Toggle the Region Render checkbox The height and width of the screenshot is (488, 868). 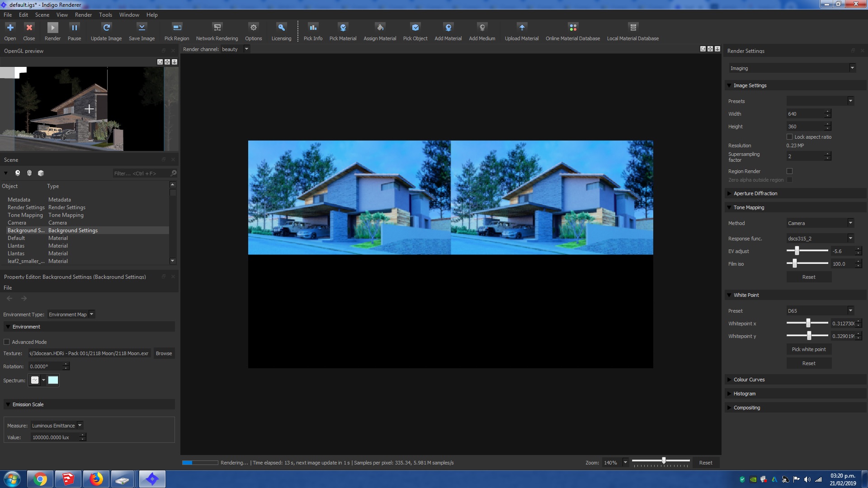(x=790, y=171)
